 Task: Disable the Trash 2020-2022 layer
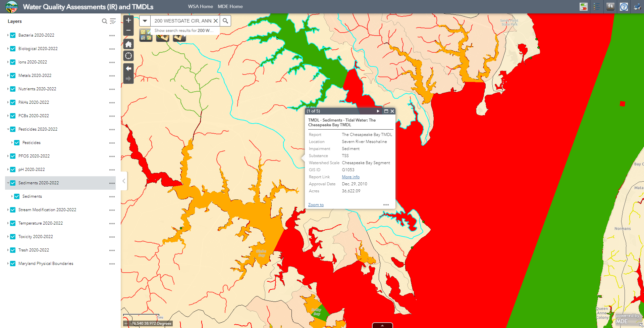(12, 250)
